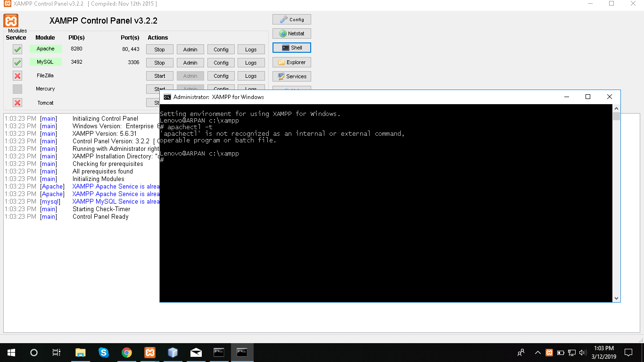Start the FileZilla module
This screenshot has height=362, width=644.
(x=159, y=75)
